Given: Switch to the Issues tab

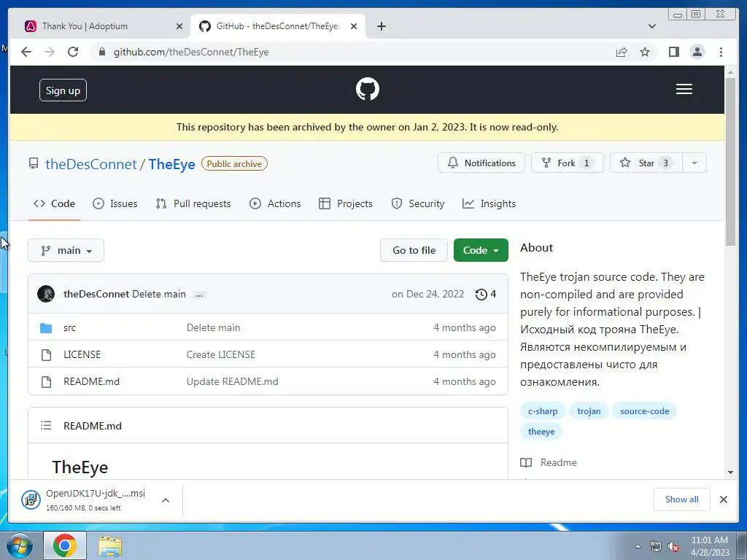Looking at the screenshot, I should click(x=115, y=204).
